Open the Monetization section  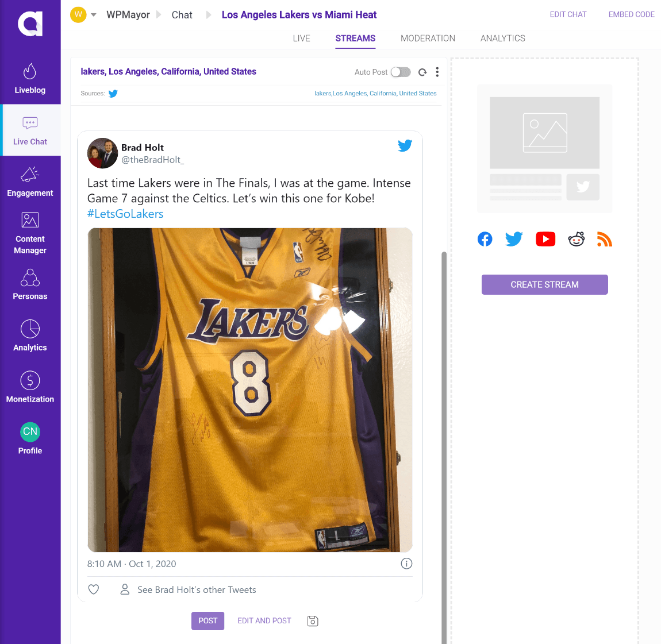(30, 387)
